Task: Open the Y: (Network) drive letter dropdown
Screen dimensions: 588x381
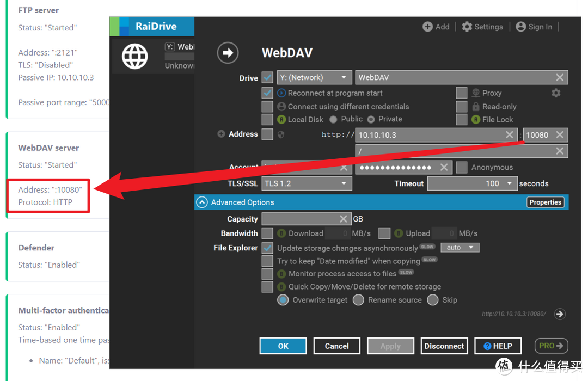Action: [314, 77]
